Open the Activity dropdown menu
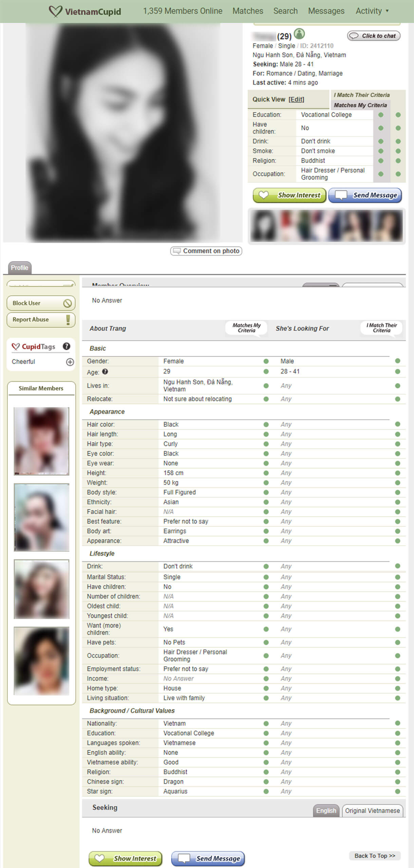 coord(372,11)
